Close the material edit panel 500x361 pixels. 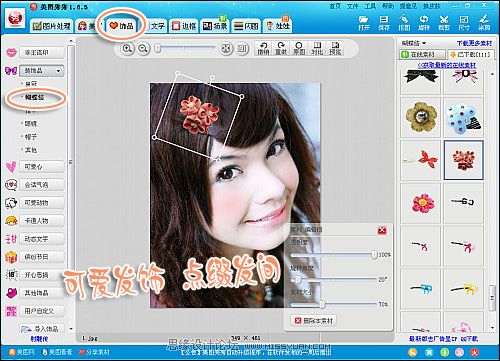(382, 230)
